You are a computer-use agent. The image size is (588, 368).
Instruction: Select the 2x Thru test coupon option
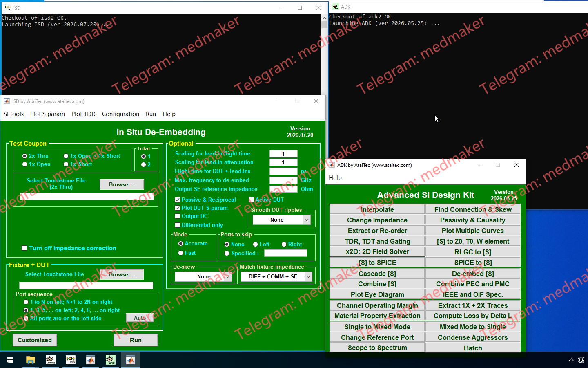click(x=25, y=156)
